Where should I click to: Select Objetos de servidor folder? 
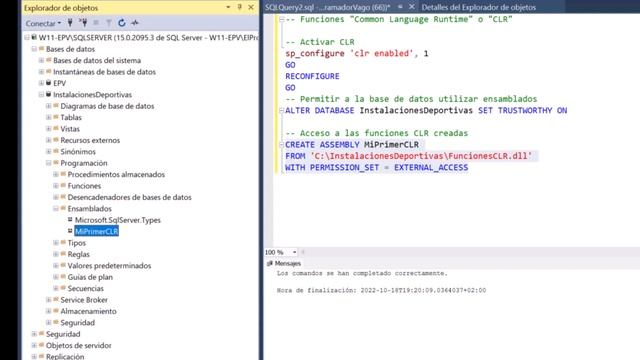click(x=78, y=346)
